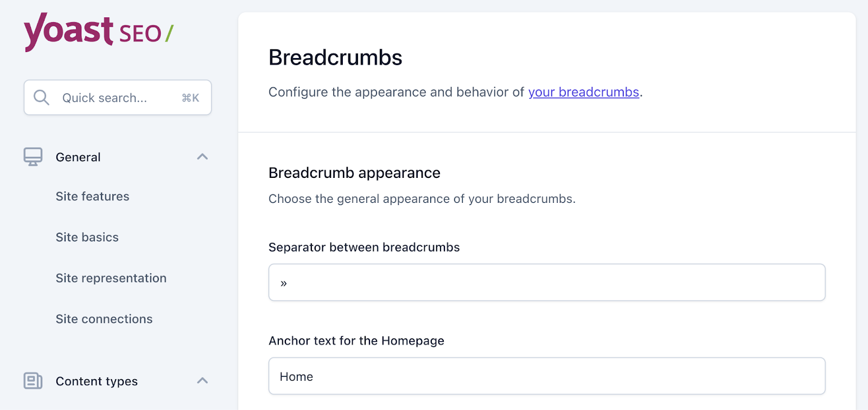Click the breadcrumb separator input showing »
Image resolution: width=868 pixels, height=410 pixels.
(546, 282)
